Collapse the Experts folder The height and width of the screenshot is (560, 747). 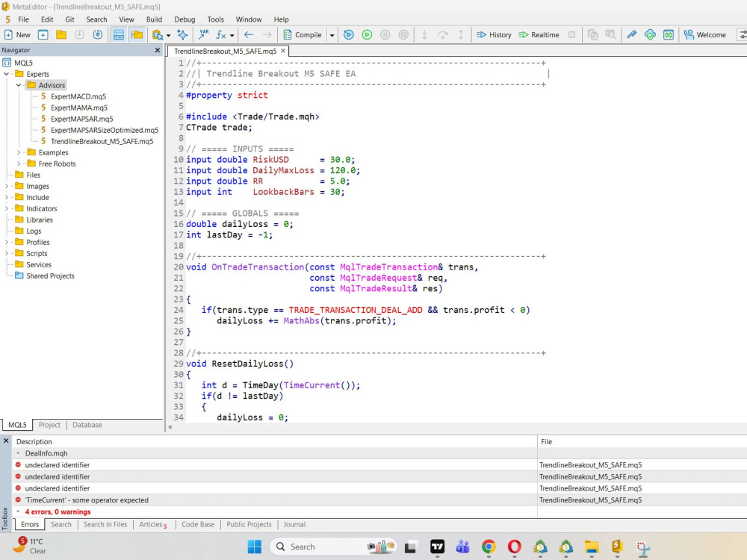click(x=6, y=74)
